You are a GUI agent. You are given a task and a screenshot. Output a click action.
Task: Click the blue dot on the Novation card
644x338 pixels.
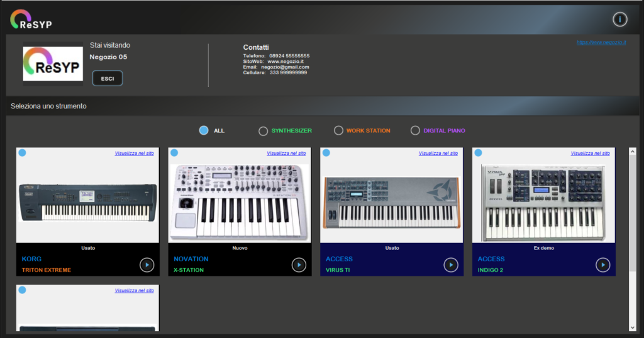174,152
